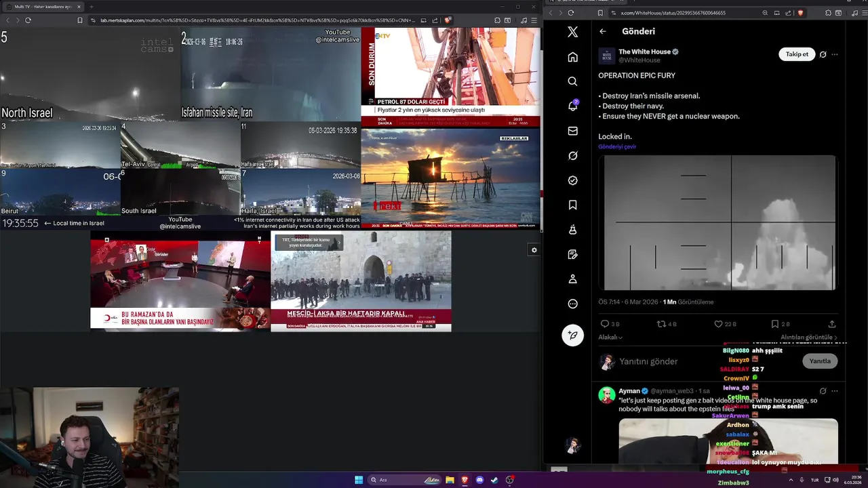Click the X logo in the sidebar

[572, 32]
